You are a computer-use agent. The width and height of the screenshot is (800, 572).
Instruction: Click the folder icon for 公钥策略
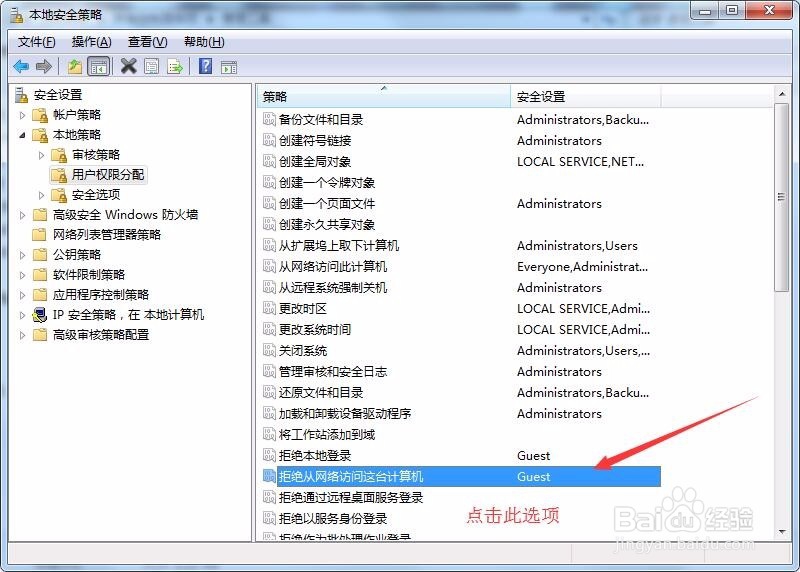tap(40, 254)
